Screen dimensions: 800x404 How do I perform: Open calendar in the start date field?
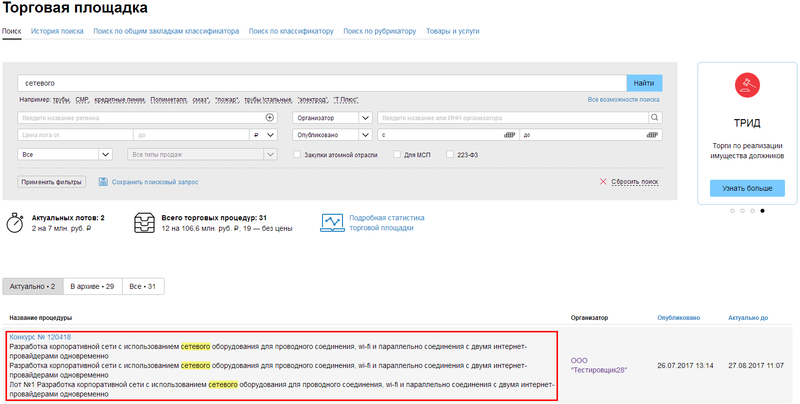(x=509, y=135)
